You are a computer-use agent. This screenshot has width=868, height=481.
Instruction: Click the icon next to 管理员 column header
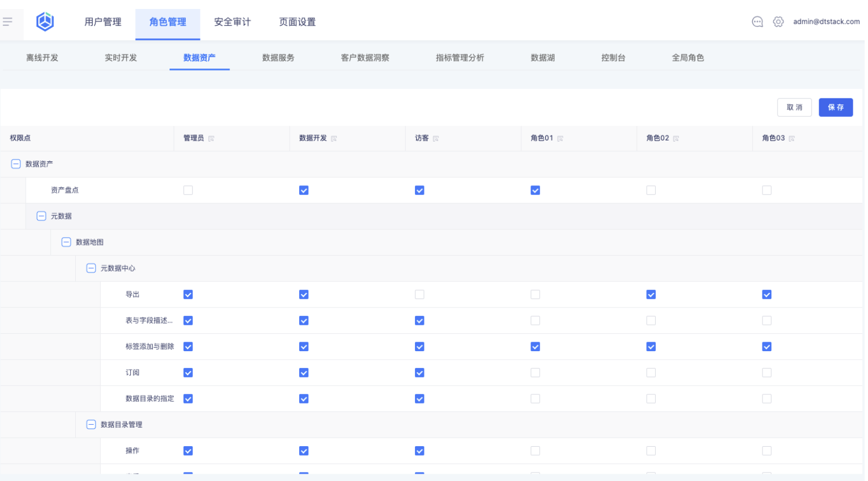pos(211,139)
